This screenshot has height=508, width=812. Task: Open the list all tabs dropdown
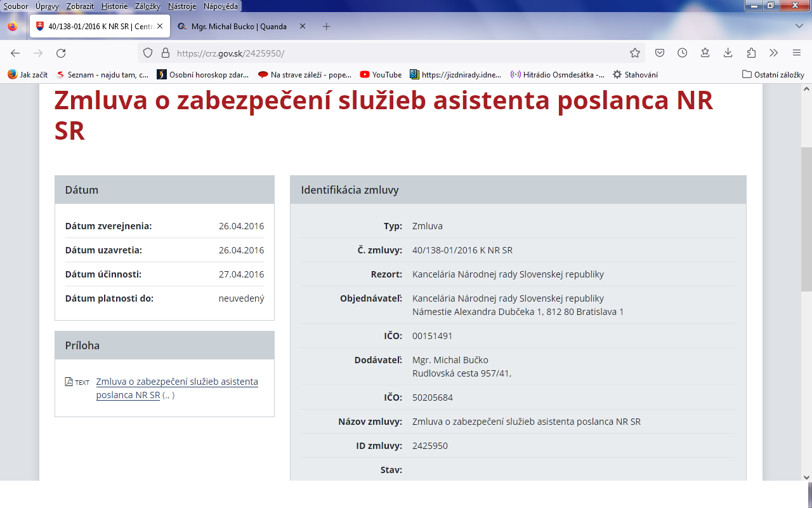click(x=799, y=26)
